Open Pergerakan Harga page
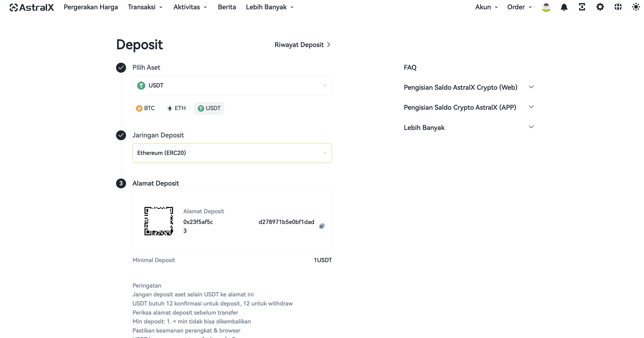Viewport: 644px width, 338px height. [x=91, y=7]
